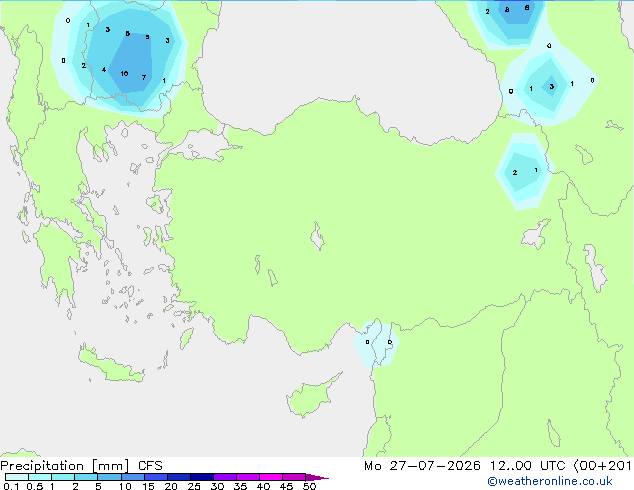Screen dimensions: 634x490
Task: Click the "35" legend scale label
Action: pyautogui.click(x=240, y=486)
